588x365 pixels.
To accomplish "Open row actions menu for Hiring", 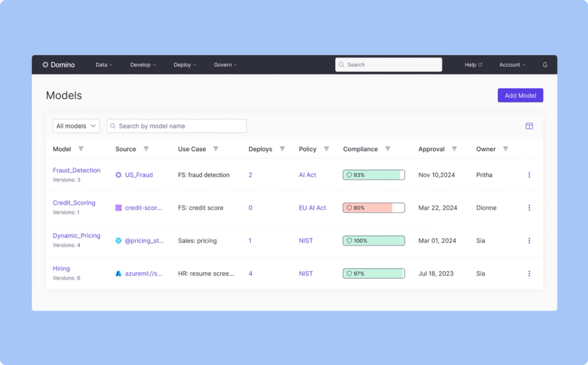I will coord(529,274).
